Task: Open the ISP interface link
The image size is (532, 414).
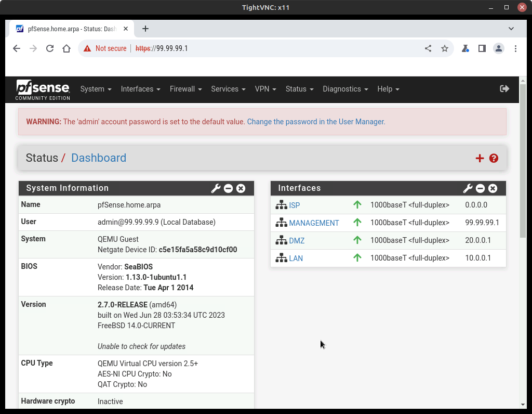Action: pos(295,205)
